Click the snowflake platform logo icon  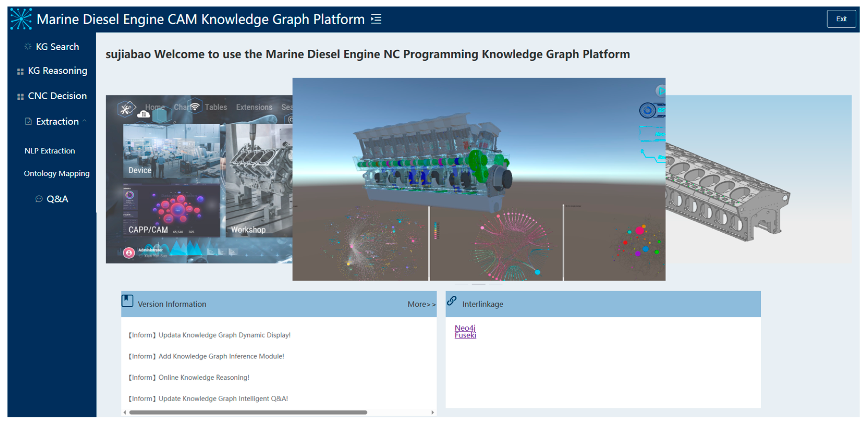click(x=21, y=19)
